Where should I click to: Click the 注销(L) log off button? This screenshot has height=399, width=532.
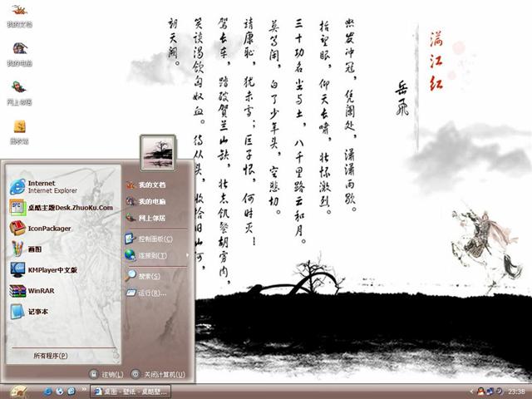[106, 374]
